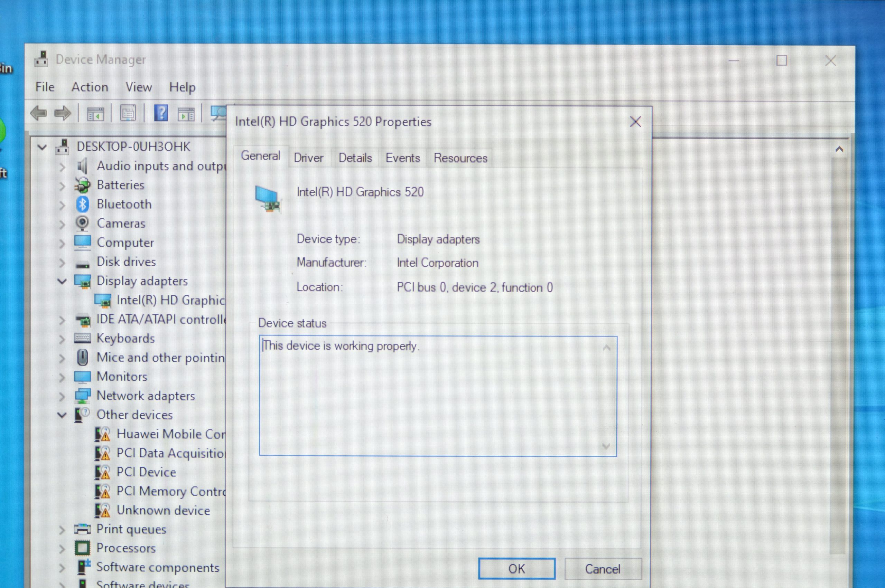Image resolution: width=885 pixels, height=588 pixels.
Task: Switch to the Events tab
Action: coord(402,158)
